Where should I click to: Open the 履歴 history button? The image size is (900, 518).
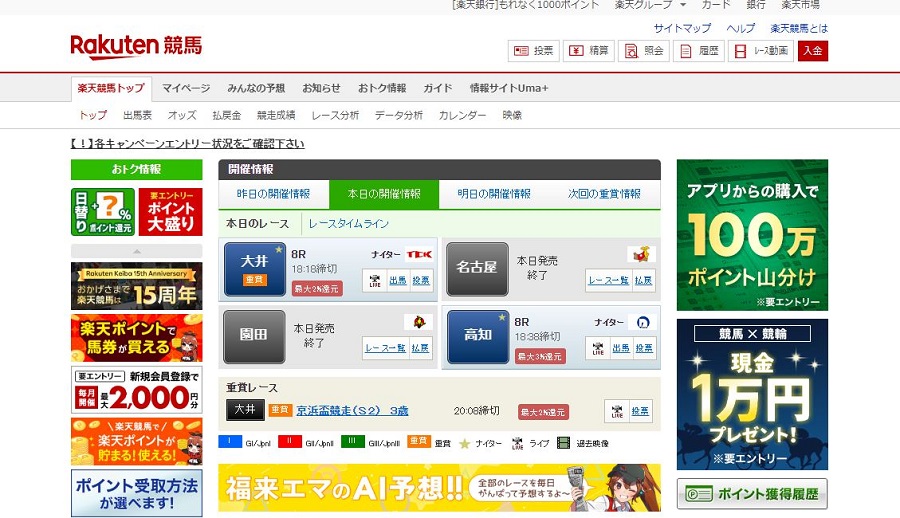click(x=699, y=51)
